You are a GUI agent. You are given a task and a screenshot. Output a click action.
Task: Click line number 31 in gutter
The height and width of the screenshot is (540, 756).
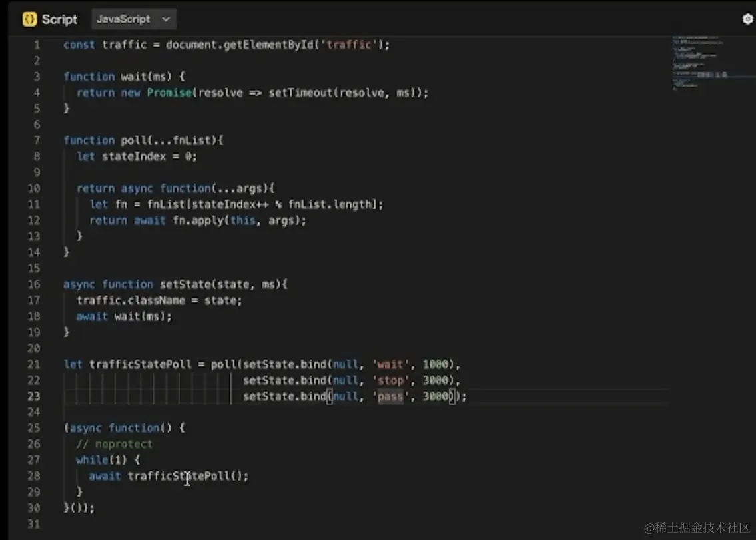pyautogui.click(x=34, y=523)
